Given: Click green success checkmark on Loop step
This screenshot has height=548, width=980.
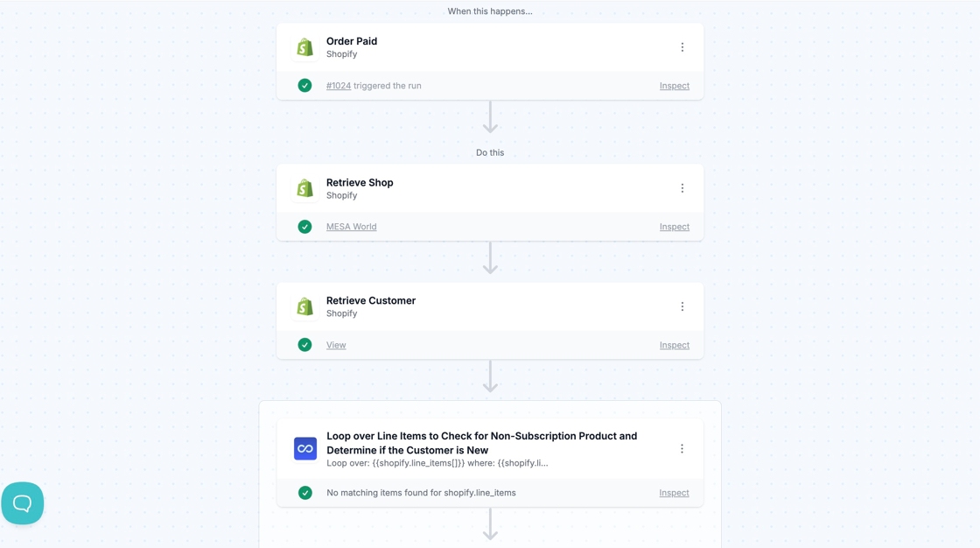Looking at the screenshot, I should [305, 493].
